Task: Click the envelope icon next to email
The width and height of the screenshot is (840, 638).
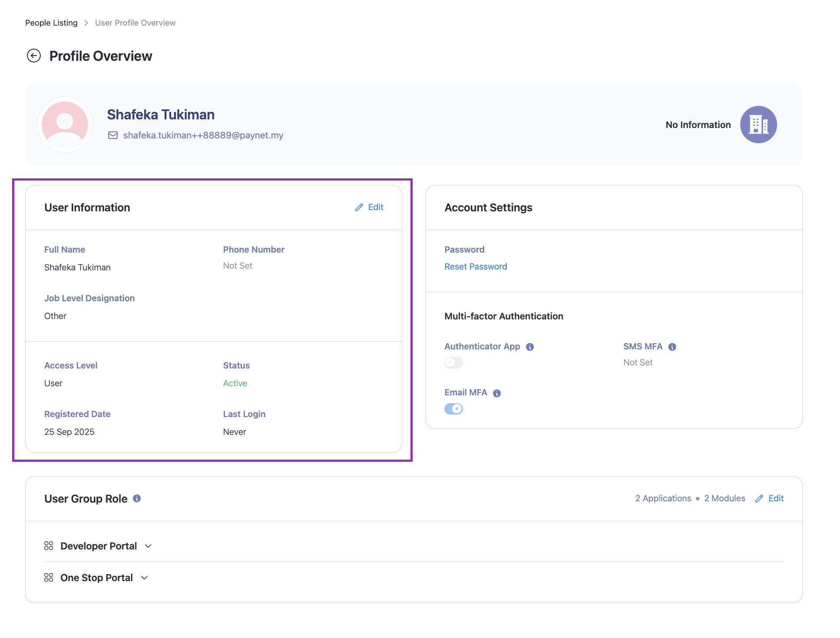Action: point(113,135)
